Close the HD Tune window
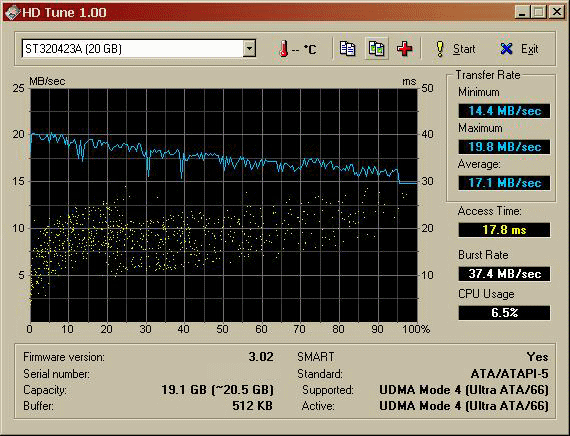570x436 pixels. coord(556,12)
